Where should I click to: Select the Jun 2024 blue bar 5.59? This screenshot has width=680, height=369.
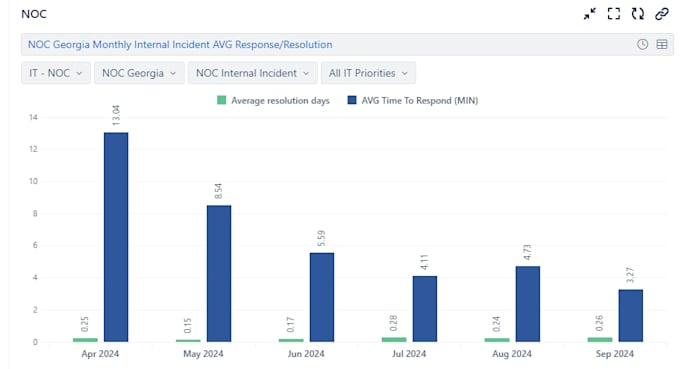tap(322, 297)
